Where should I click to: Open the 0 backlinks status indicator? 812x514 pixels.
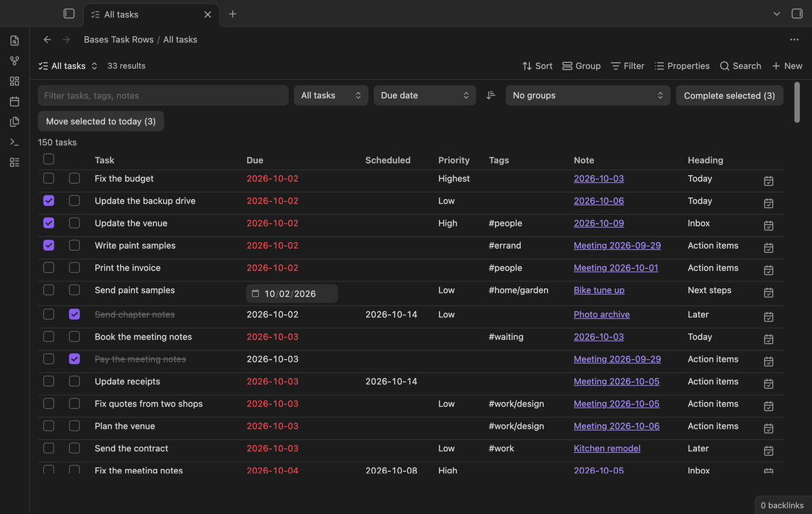[x=782, y=505]
